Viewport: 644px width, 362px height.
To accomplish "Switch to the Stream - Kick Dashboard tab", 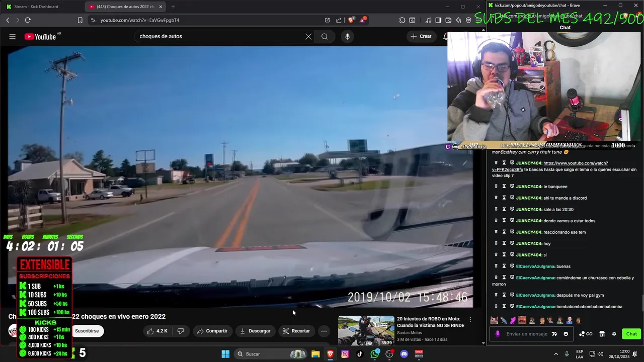I will (36, 7).
